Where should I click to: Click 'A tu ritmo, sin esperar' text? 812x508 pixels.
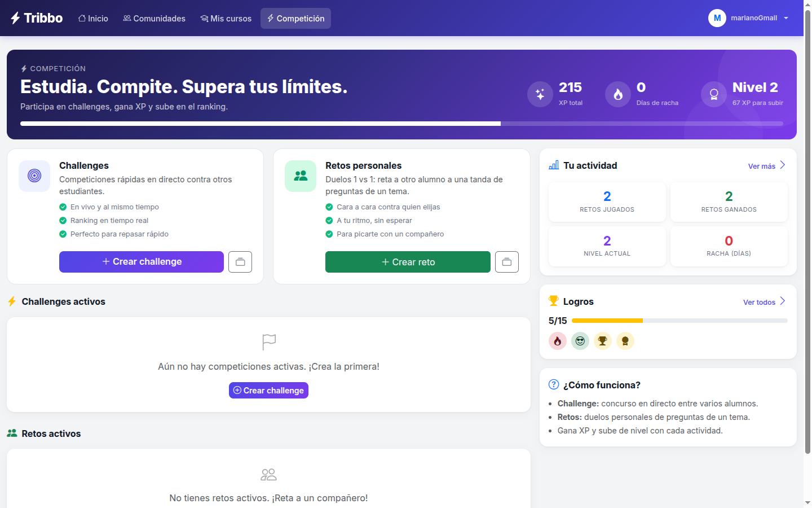[374, 221]
